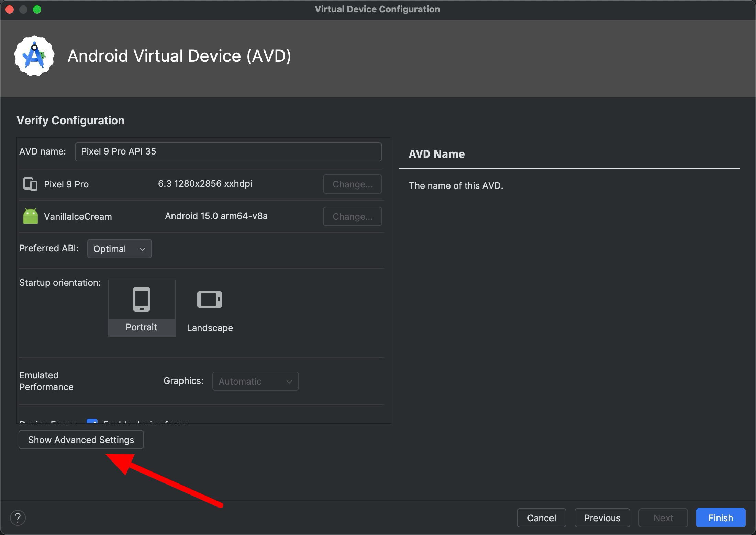The height and width of the screenshot is (535, 756).
Task: Click the Android robot system image icon
Action: 30,216
